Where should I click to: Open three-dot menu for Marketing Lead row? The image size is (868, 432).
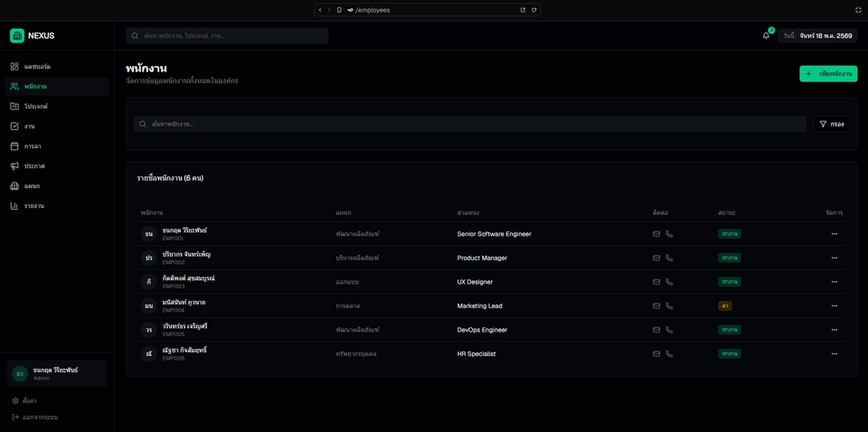[835, 305]
